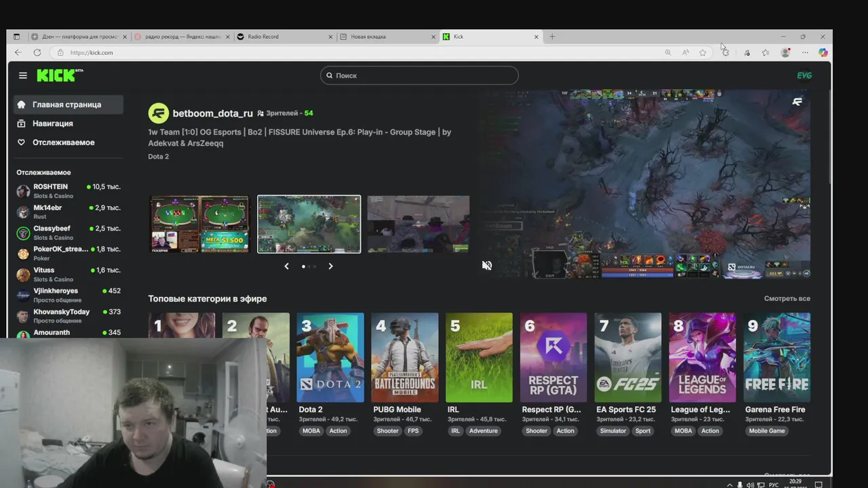Show the next featured stream
Screen dimensions: 868x488
(x=331, y=266)
